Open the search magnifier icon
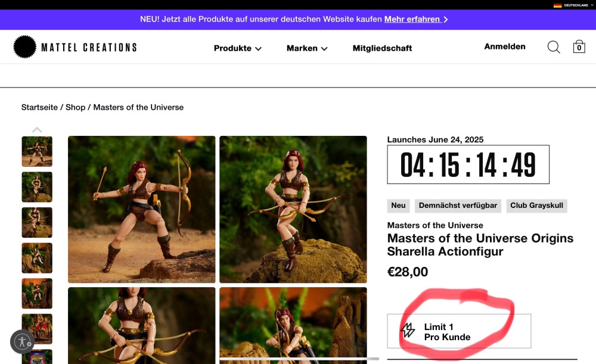596x364 pixels. click(x=554, y=47)
